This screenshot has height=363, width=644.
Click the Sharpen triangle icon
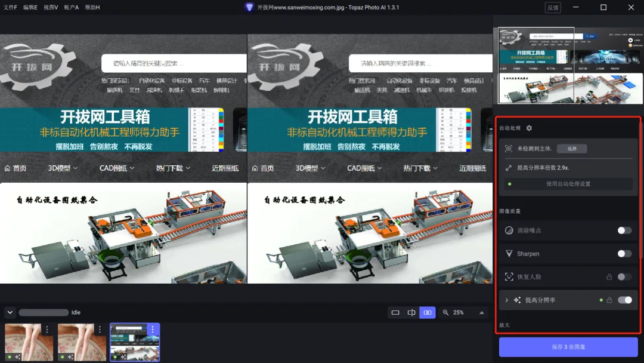click(509, 254)
